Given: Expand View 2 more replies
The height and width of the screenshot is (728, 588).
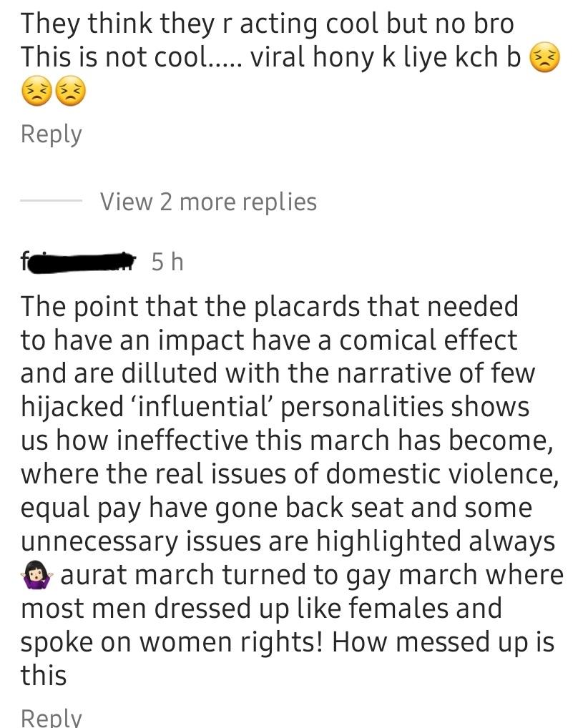Looking at the screenshot, I should (209, 202).
